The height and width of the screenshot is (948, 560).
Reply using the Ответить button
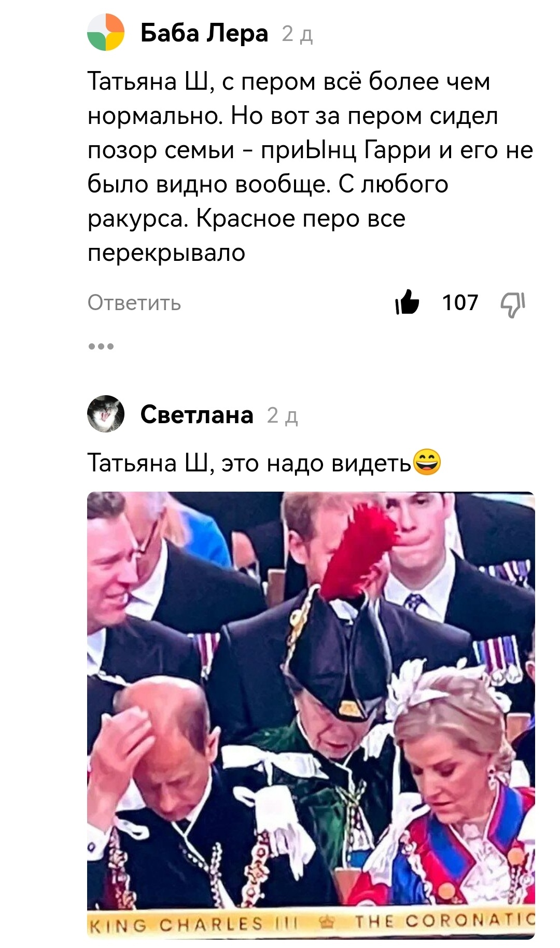(134, 303)
